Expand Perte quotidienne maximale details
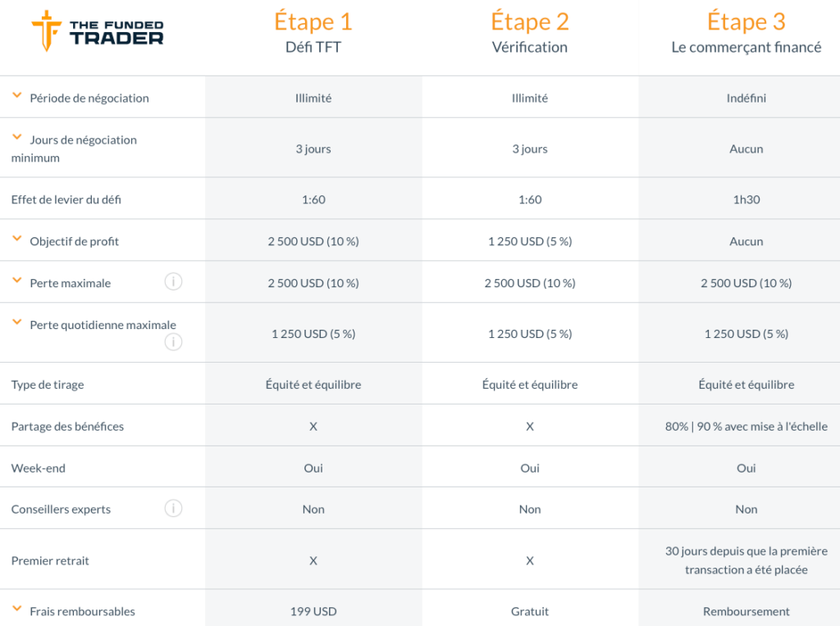This screenshot has width=840, height=626. coord(16,322)
